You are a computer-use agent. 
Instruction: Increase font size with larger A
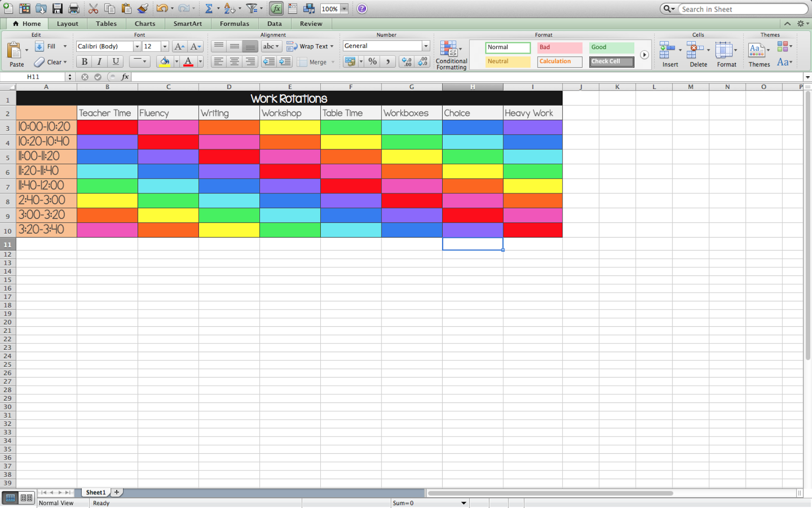tap(180, 47)
